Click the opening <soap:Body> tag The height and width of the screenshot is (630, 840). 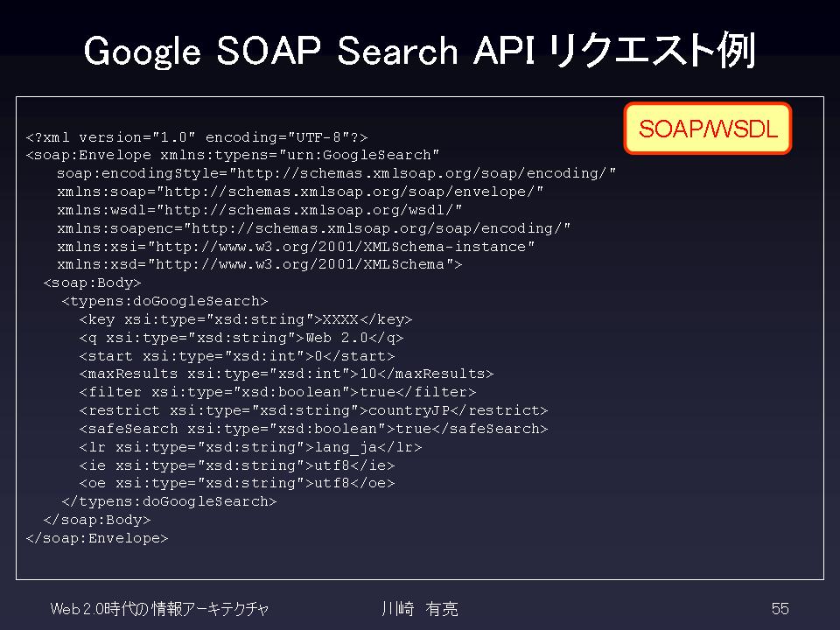[x=92, y=283]
